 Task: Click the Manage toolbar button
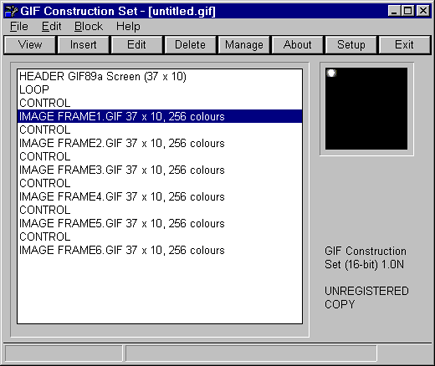(x=244, y=45)
